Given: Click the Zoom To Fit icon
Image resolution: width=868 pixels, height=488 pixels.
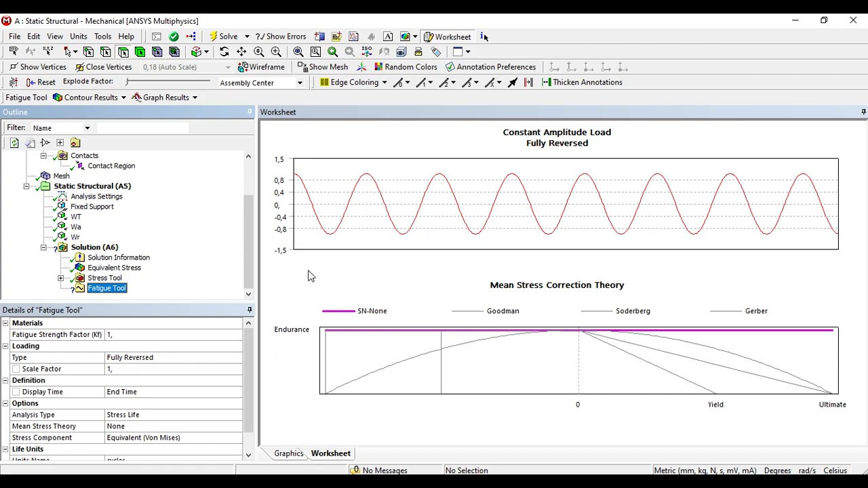Looking at the screenshot, I should (x=298, y=52).
